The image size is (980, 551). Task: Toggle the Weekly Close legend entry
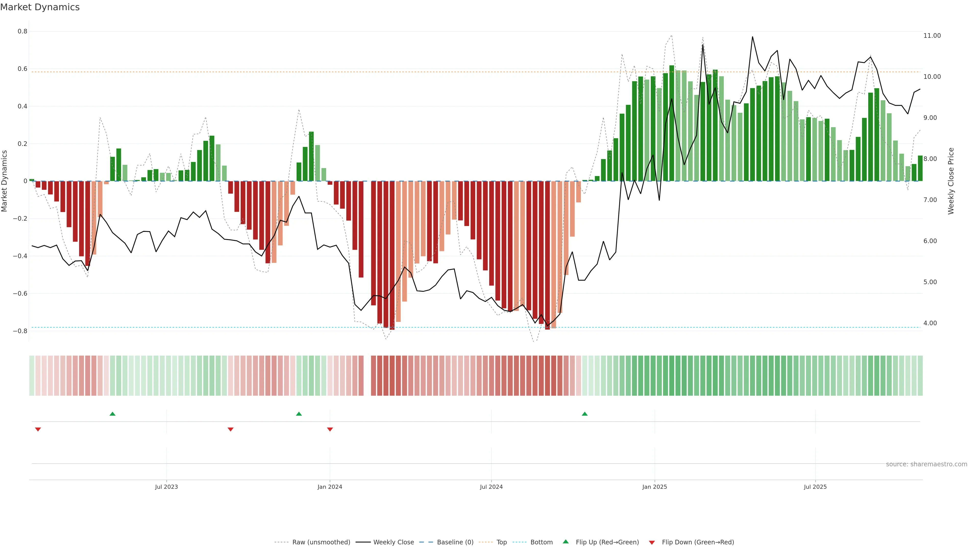393,542
